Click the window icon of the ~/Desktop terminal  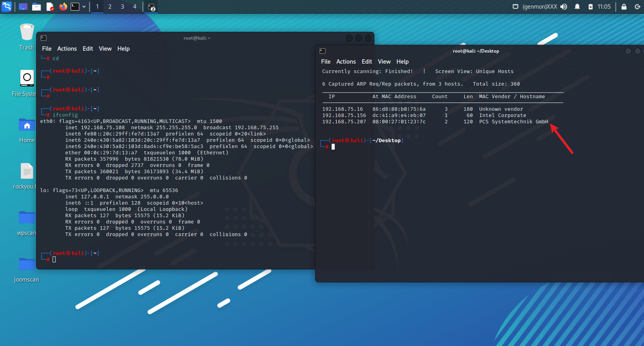(323, 51)
